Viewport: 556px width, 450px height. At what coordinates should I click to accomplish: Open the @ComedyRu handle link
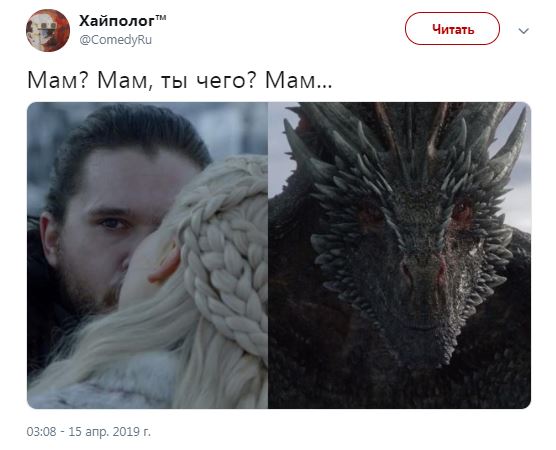(x=116, y=40)
